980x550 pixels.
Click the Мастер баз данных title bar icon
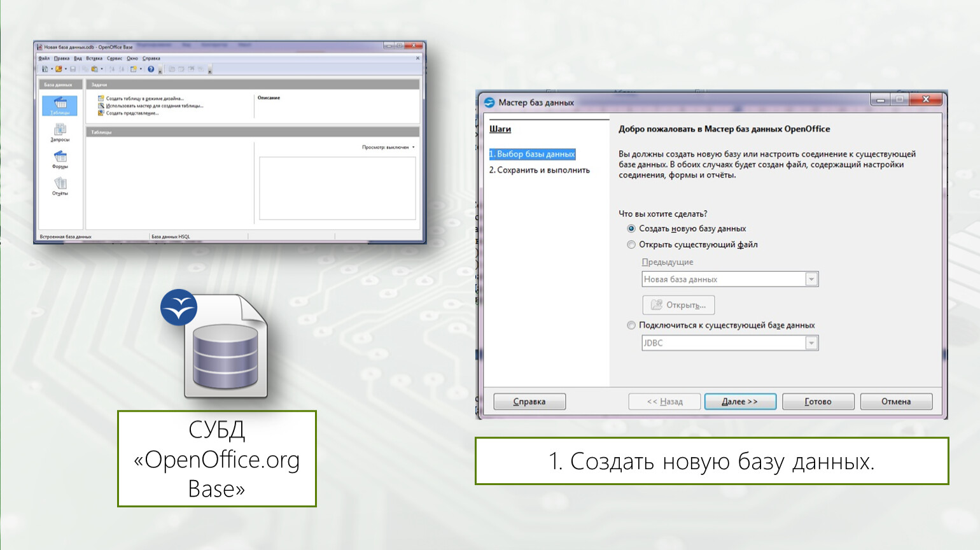tap(489, 102)
